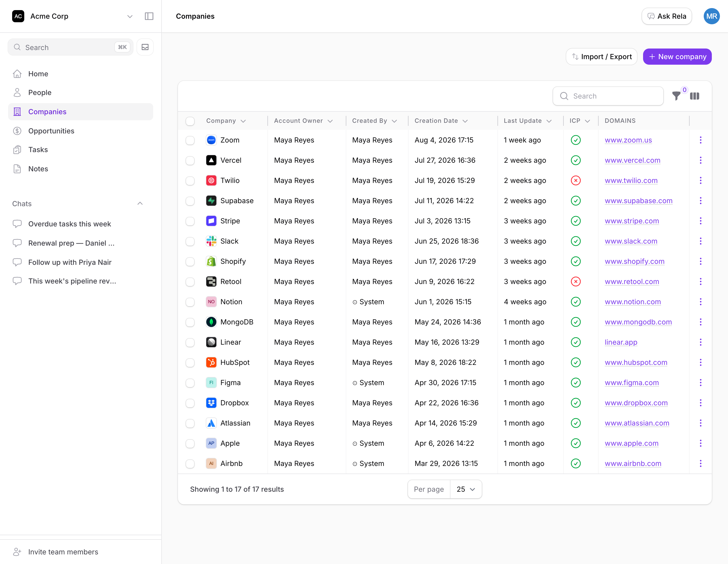The width and height of the screenshot is (728, 564).
Task: Select the Vercel row checkbox
Action: click(x=190, y=161)
